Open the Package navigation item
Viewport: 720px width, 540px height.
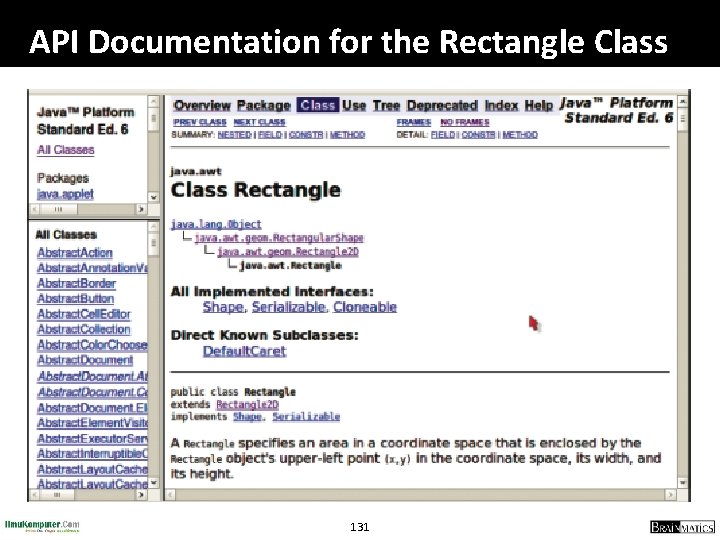pyautogui.click(x=264, y=106)
